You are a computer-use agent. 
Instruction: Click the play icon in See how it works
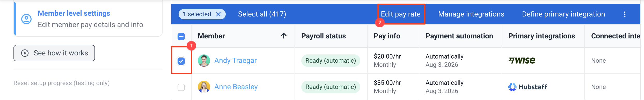[25, 53]
